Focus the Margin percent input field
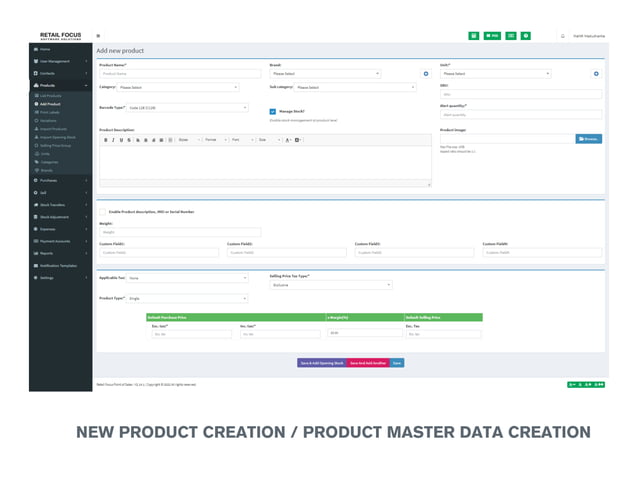The height and width of the screenshot is (493, 638). point(365,333)
